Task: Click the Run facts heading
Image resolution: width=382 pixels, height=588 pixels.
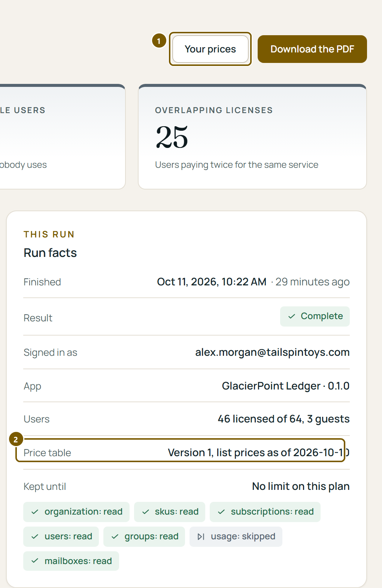Action: [x=50, y=253]
